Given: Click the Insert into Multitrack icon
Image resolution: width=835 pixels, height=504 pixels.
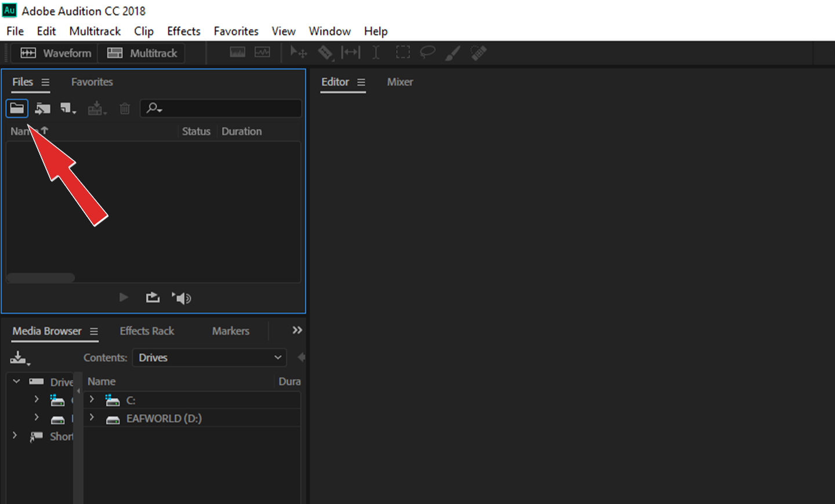Looking at the screenshot, I should click(96, 108).
